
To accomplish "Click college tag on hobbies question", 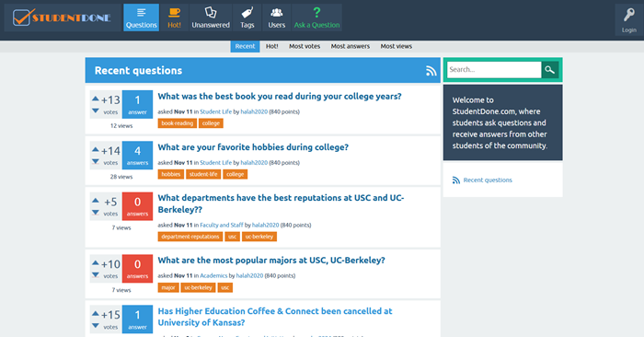I will [235, 174].
